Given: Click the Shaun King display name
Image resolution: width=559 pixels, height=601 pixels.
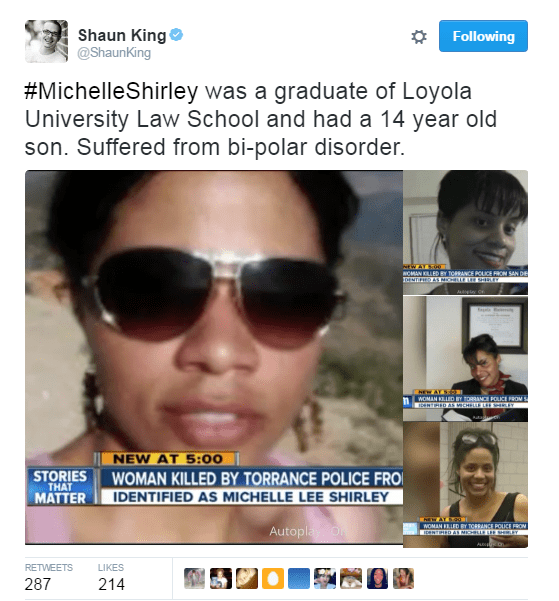Looking at the screenshot, I should (122, 35).
